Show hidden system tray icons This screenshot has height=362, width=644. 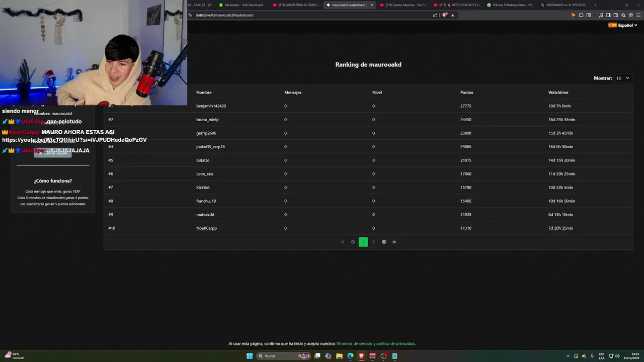point(568,356)
